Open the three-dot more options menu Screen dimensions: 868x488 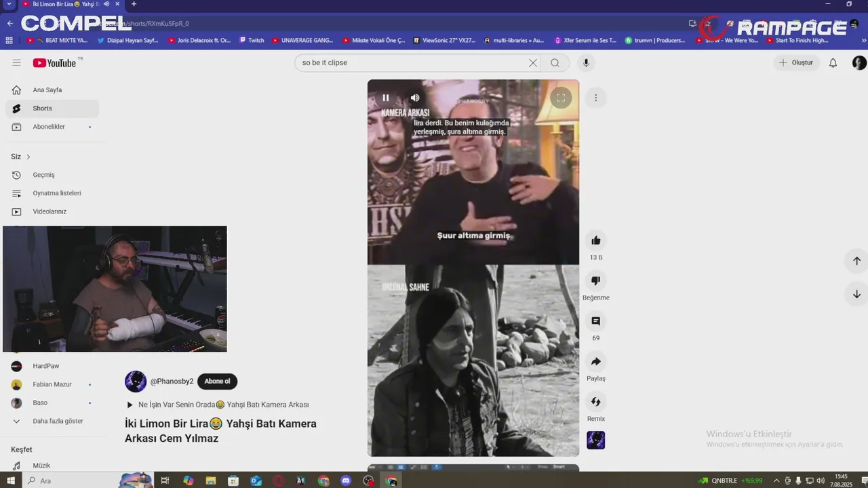[595, 98]
